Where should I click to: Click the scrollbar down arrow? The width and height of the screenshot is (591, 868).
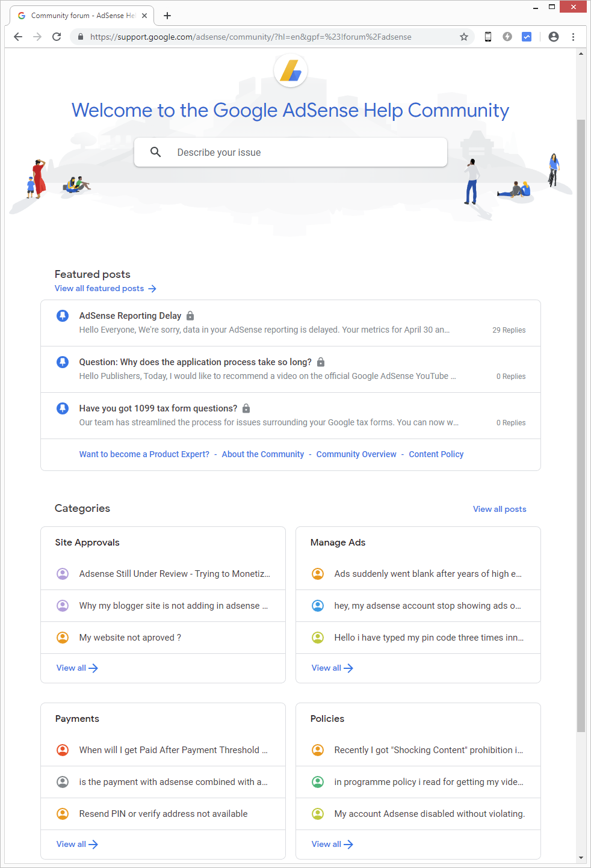581,858
